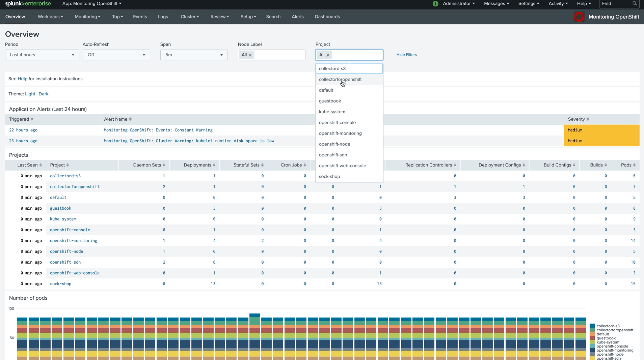
Task: Open the Top navigation menu
Action: pos(117,17)
